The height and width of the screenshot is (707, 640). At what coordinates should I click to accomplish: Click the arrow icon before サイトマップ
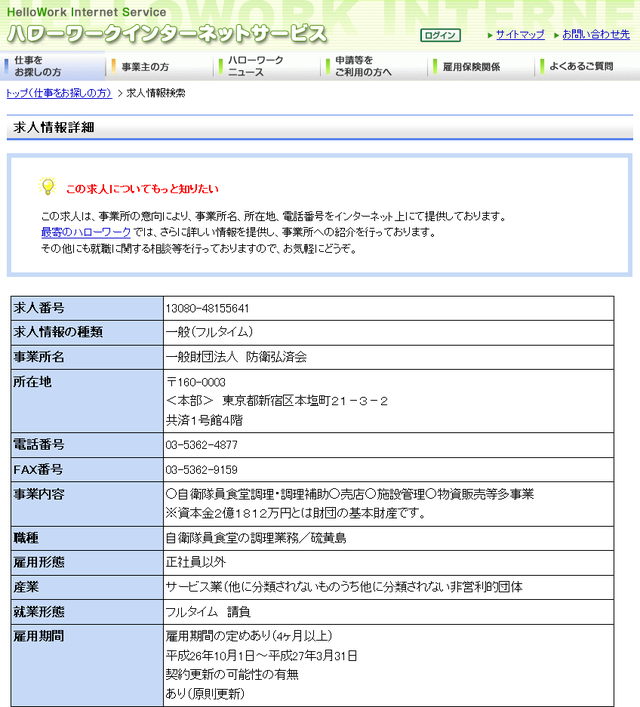490,35
